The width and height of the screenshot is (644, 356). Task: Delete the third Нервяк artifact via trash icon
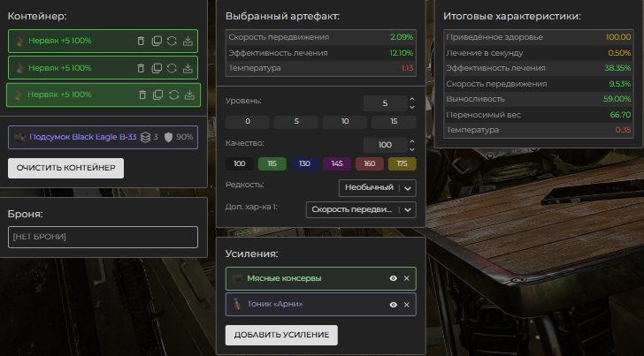(142, 95)
